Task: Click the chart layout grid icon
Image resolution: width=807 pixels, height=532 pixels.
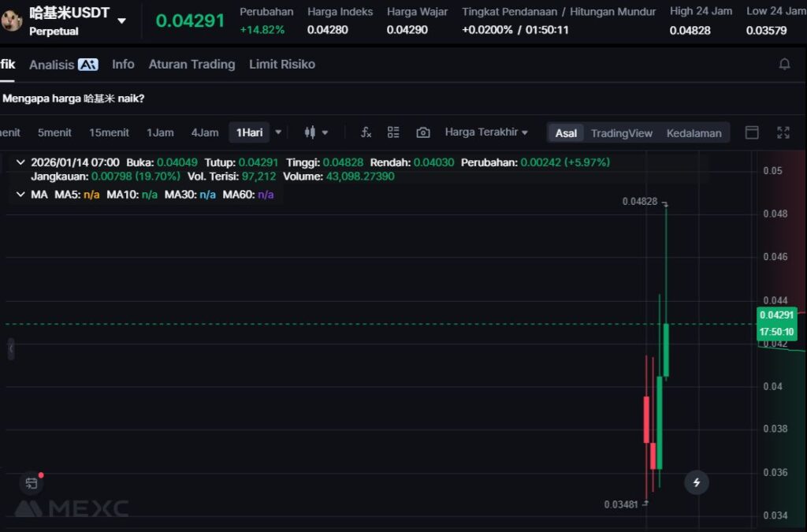Action: point(393,132)
